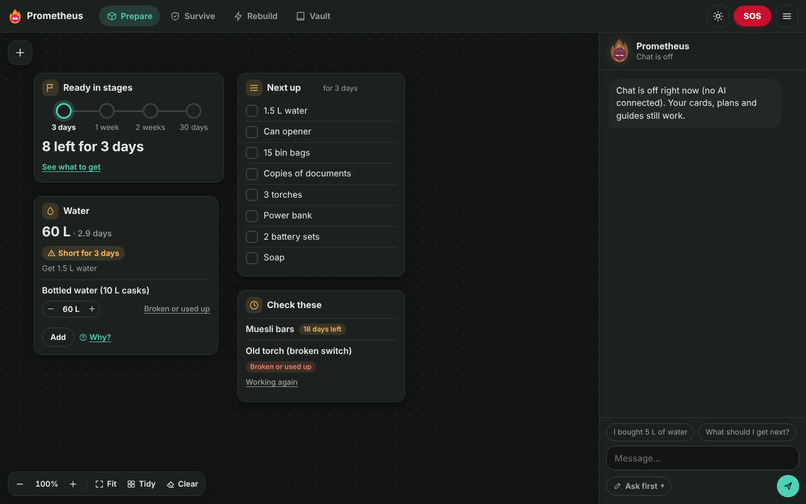Image resolution: width=806 pixels, height=504 pixels.
Task: Zoom out the canvas with minus icon
Action: tap(20, 484)
